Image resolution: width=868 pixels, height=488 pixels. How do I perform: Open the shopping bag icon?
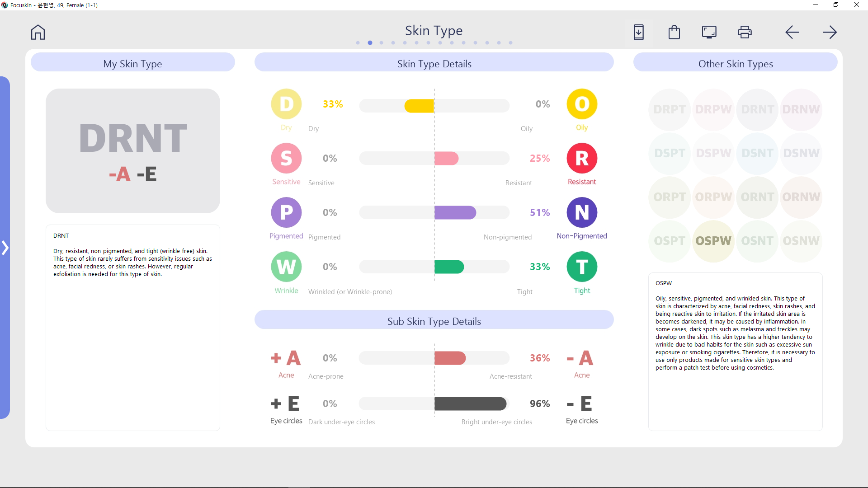click(x=674, y=32)
